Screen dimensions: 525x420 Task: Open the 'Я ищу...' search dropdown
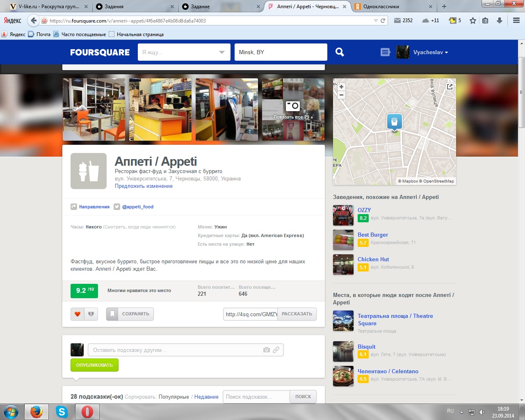coord(222,52)
